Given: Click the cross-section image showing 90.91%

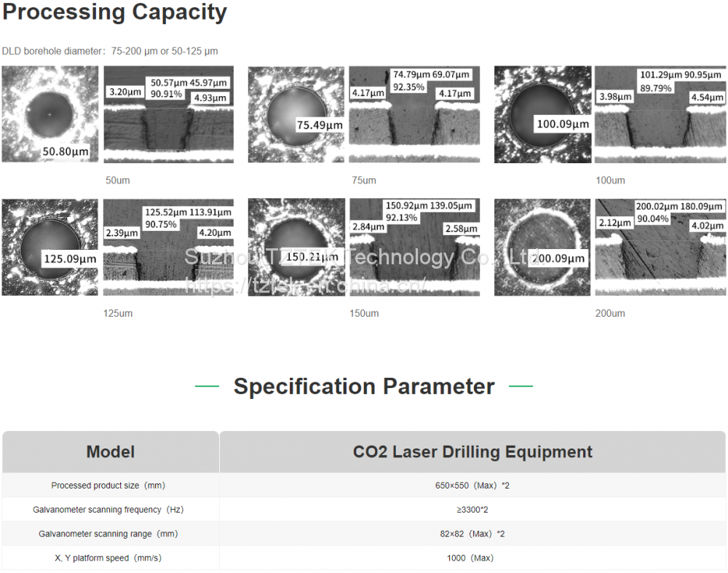Looking at the screenshot, I should (168, 114).
